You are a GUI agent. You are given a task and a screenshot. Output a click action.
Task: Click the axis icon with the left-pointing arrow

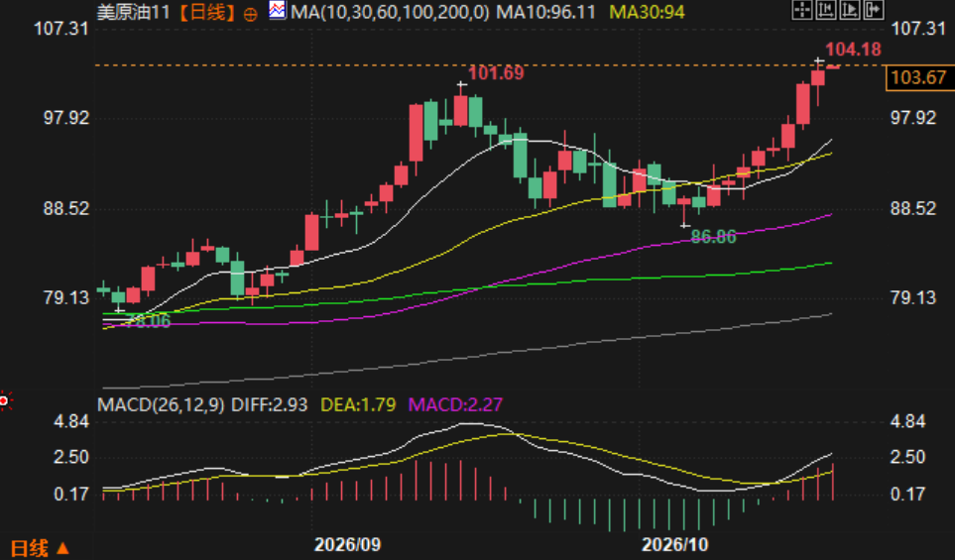pyautogui.click(x=826, y=10)
